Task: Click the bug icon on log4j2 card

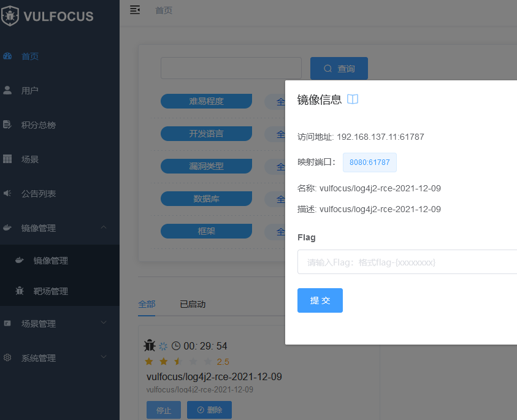Action: 150,345
